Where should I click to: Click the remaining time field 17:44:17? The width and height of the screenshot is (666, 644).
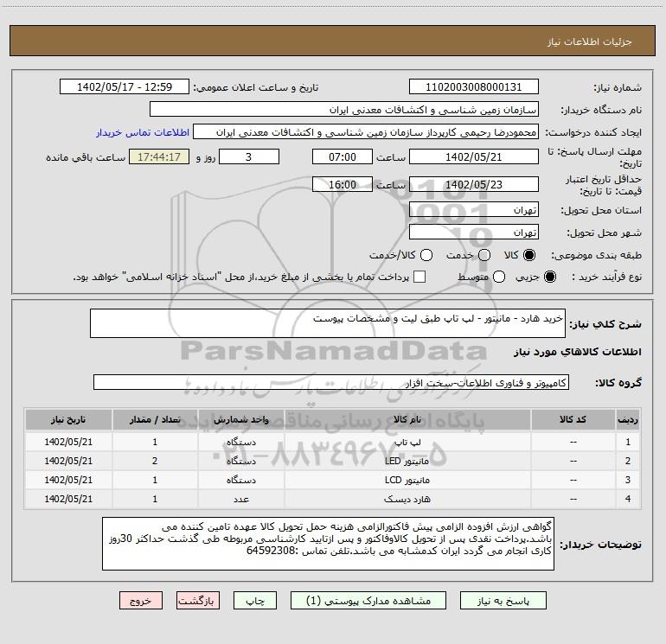point(159,156)
